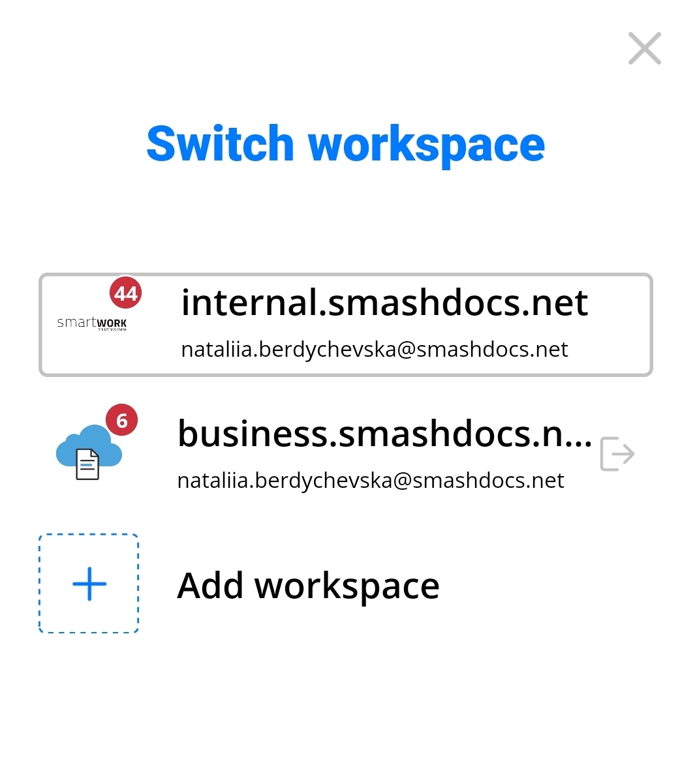697x784 pixels.
Task: Open the 6 notifications badge
Action: [121, 421]
